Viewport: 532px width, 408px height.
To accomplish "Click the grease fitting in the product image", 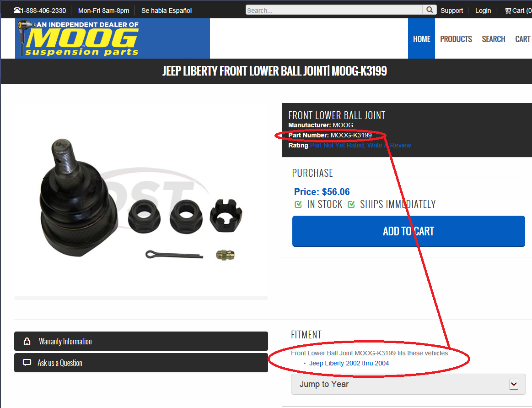I will [225, 255].
